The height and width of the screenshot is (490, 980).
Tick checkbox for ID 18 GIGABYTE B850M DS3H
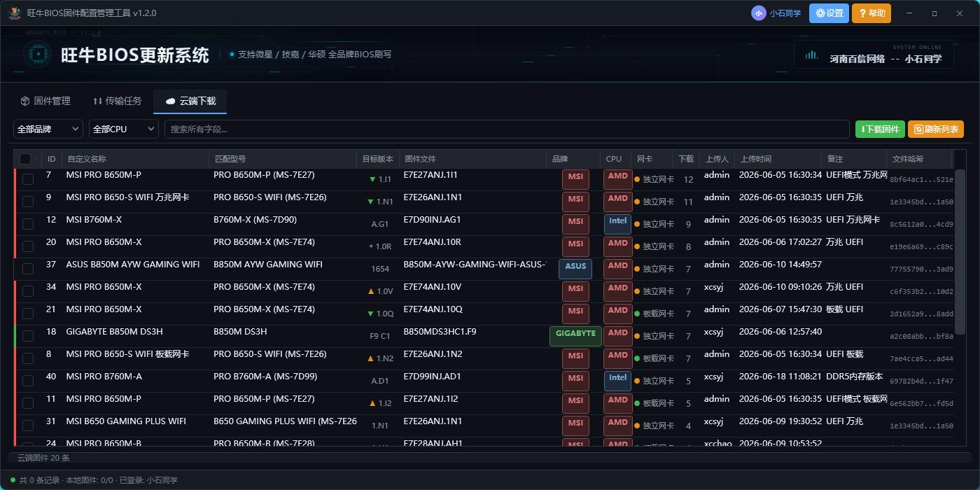[x=28, y=336]
